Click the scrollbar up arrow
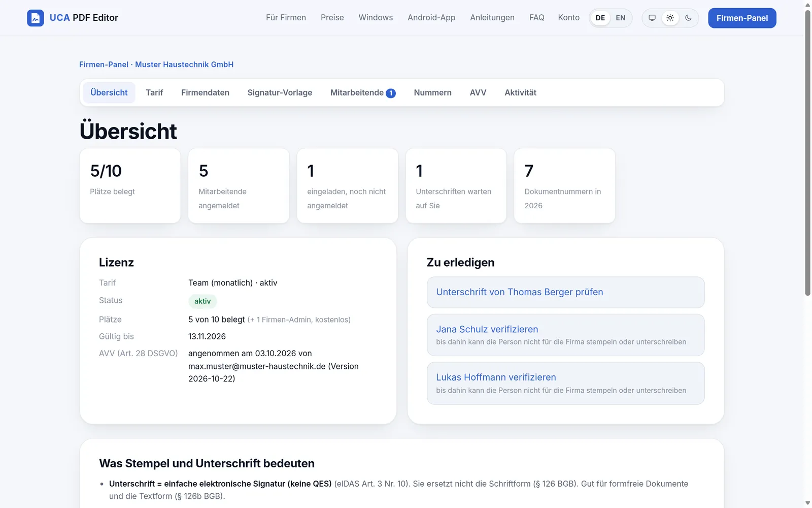The height and width of the screenshot is (508, 812). (808, 5)
